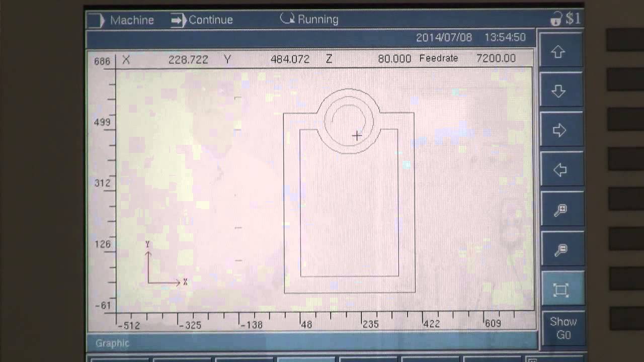644x362 pixels.
Task: Click the XY axis orientation indicator
Action: tap(166, 264)
